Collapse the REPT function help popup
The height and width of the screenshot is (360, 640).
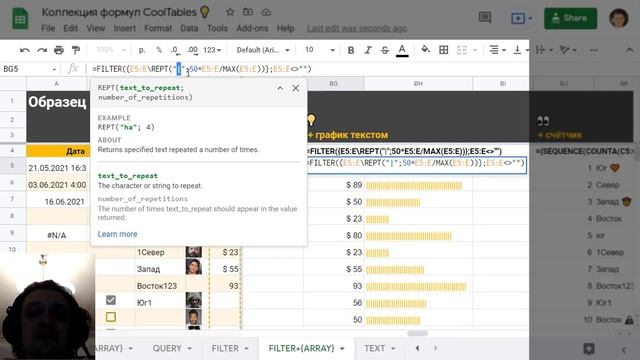(x=280, y=88)
